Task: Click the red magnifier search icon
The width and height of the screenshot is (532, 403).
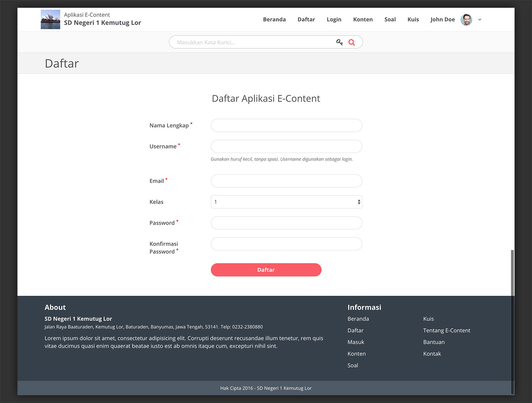Action: 352,42
